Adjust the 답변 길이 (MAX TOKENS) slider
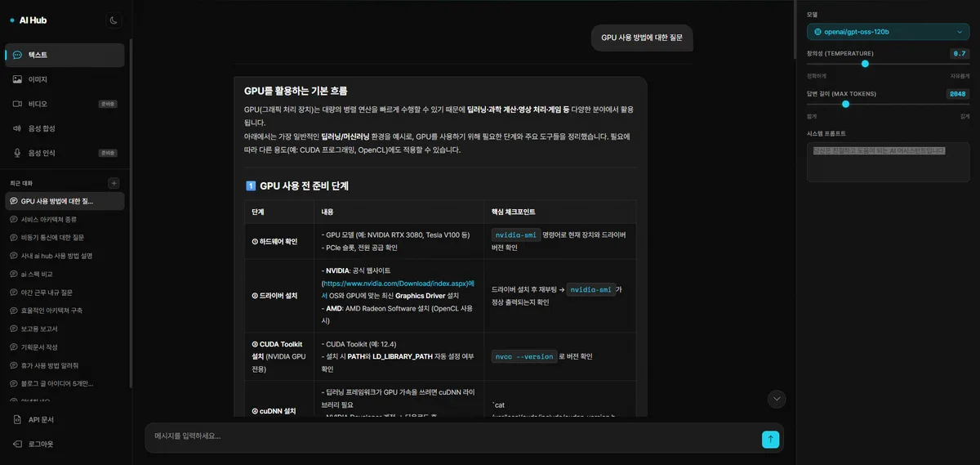The image size is (980, 465). click(888, 104)
